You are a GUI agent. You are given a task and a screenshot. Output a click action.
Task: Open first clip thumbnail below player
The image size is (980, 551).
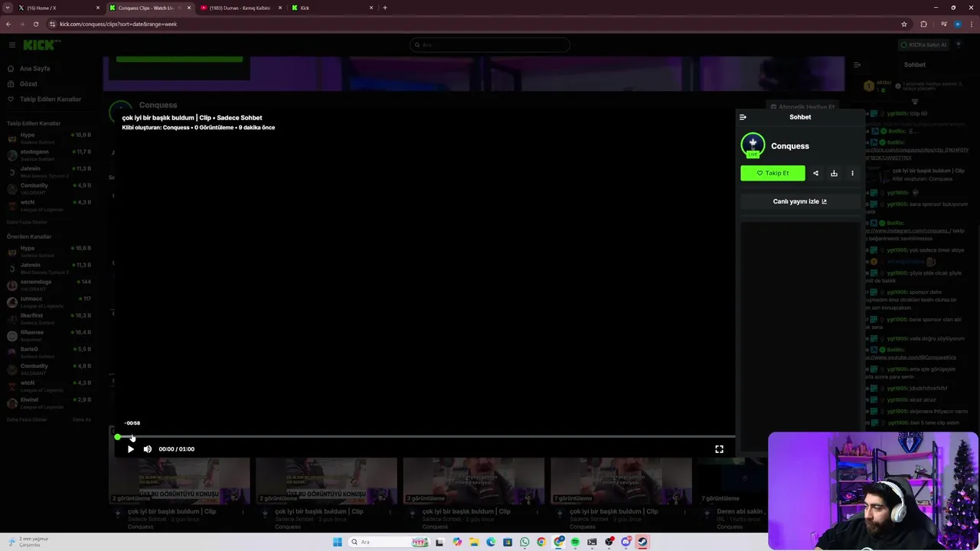coord(180,481)
